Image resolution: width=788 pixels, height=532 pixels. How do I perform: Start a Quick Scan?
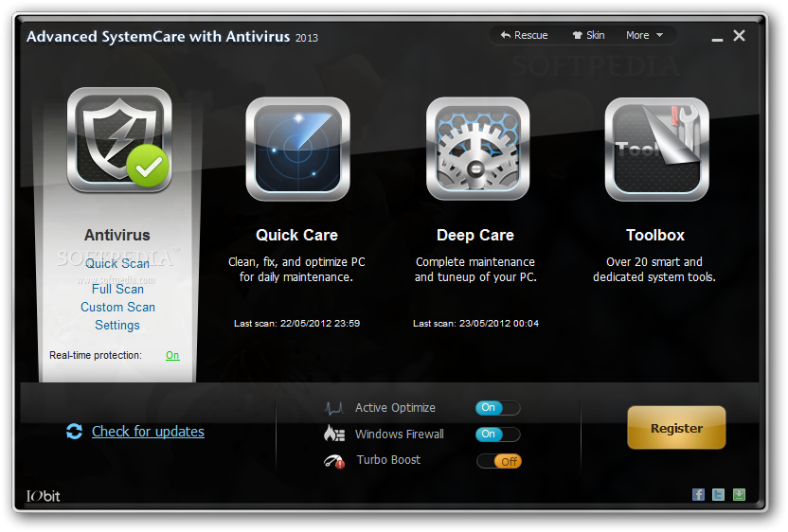(x=117, y=264)
